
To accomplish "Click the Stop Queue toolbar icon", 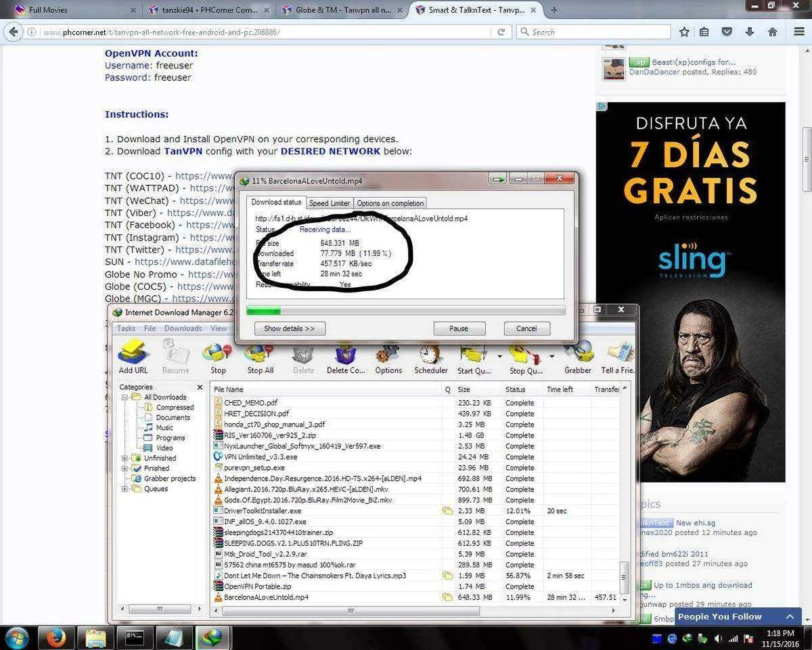I will [x=526, y=358].
